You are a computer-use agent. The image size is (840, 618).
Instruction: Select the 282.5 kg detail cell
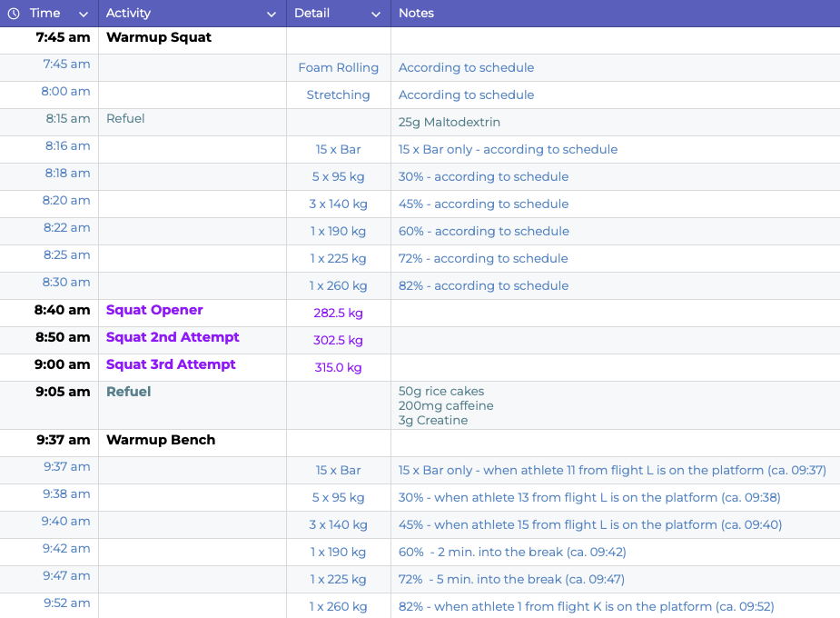pos(339,313)
